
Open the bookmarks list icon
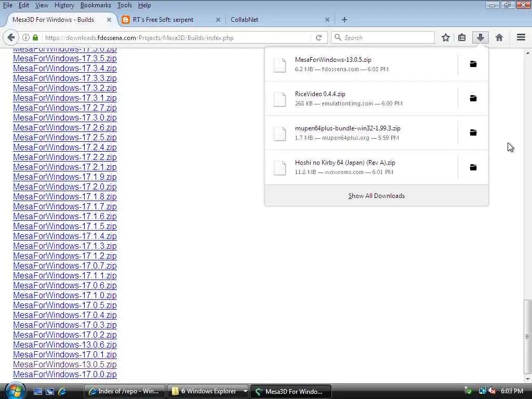462,37
